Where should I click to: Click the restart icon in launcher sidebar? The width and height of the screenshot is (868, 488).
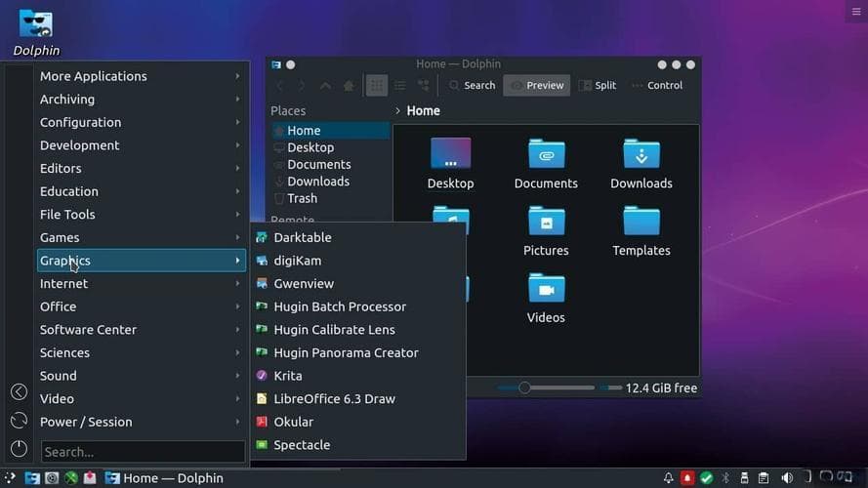click(x=19, y=421)
